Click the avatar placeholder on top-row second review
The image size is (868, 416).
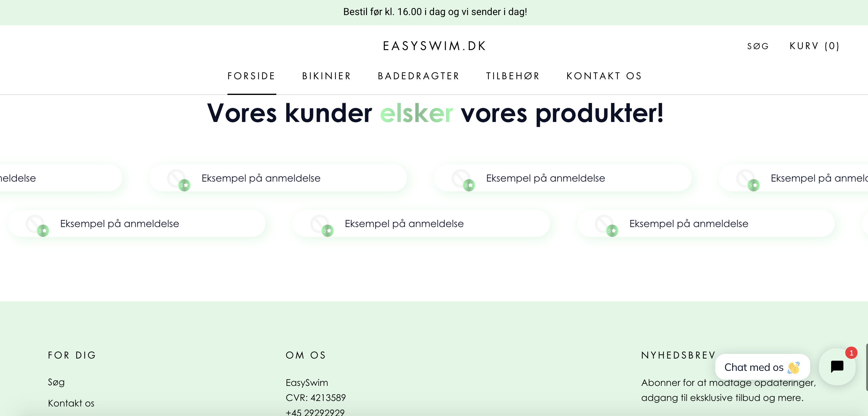pos(176,178)
